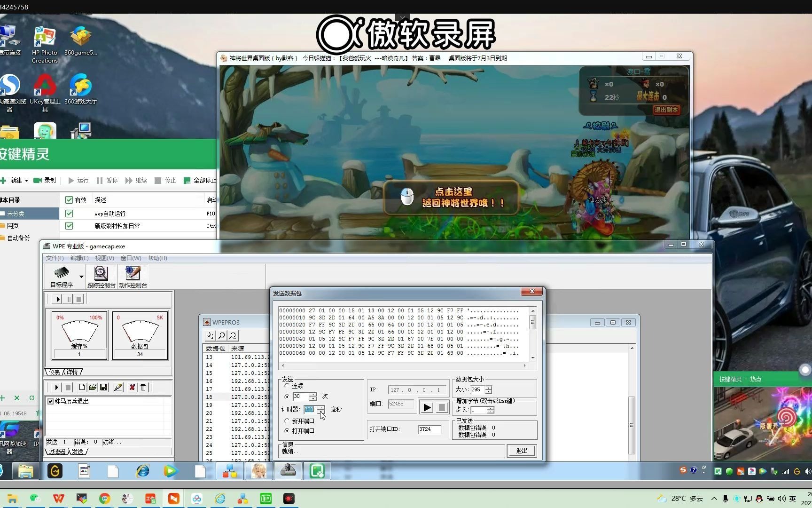Increase the send count 30 spinner

(x=313, y=394)
